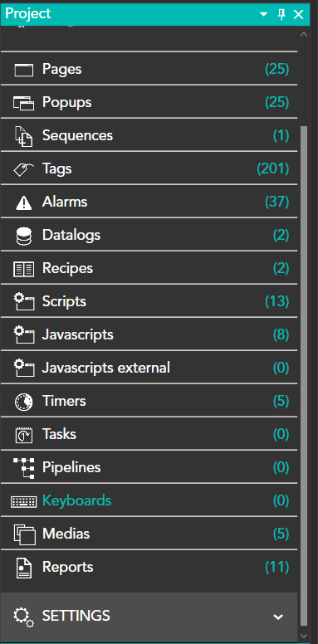Screen dimensions: 318x644
Task: Open the Scripts list
Action: [x=149, y=301]
